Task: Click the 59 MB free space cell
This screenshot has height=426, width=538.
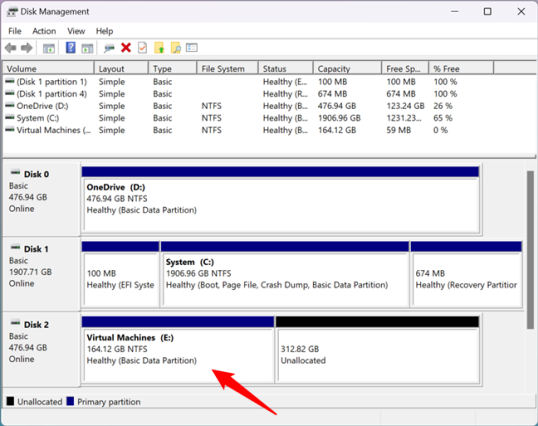Action: tap(398, 130)
